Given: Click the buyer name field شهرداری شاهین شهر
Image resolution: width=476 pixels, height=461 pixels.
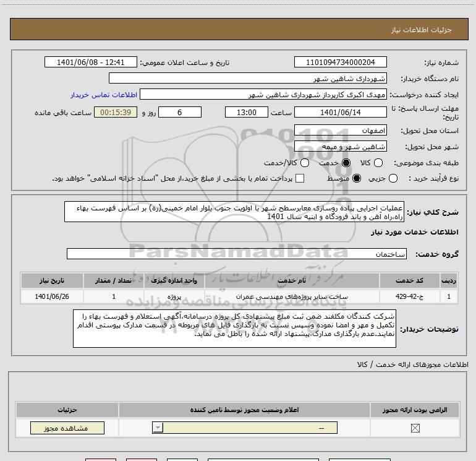Looking at the screenshot, I should click(x=248, y=78).
